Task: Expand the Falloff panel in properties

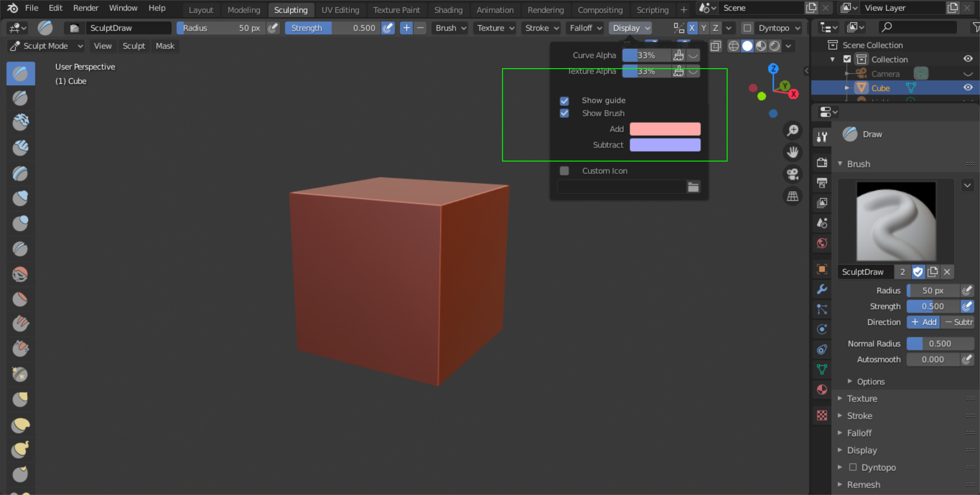Action: [859, 433]
